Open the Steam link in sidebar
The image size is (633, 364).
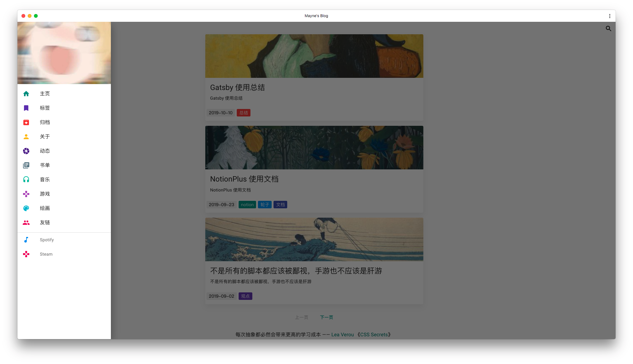coord(64,254)
